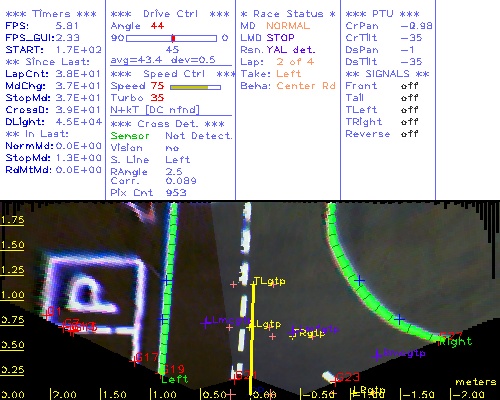Click the SIGNALS section header
Screen dimensions: 500x400
(387, 74)
